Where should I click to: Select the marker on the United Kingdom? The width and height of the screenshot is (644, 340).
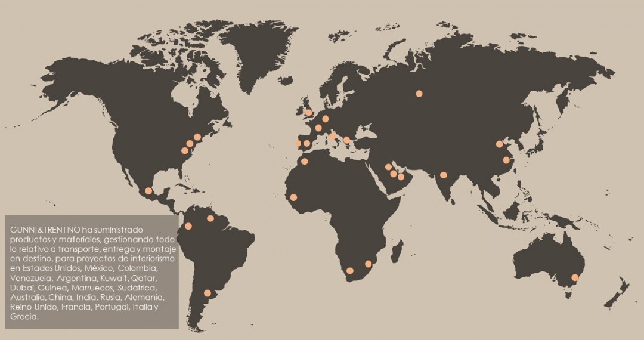tap(309, 113)
